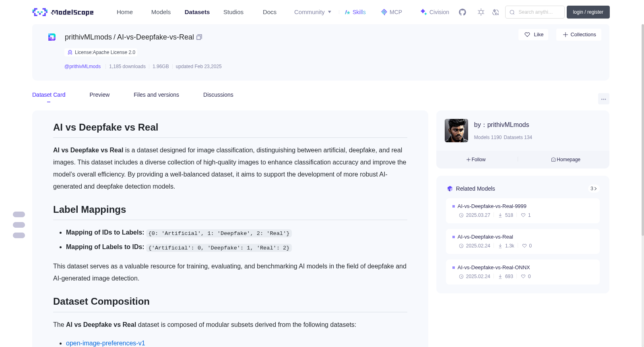Click the "Label Mappings" heading
Screen dimensions: 644x347
tap(89, 210)
